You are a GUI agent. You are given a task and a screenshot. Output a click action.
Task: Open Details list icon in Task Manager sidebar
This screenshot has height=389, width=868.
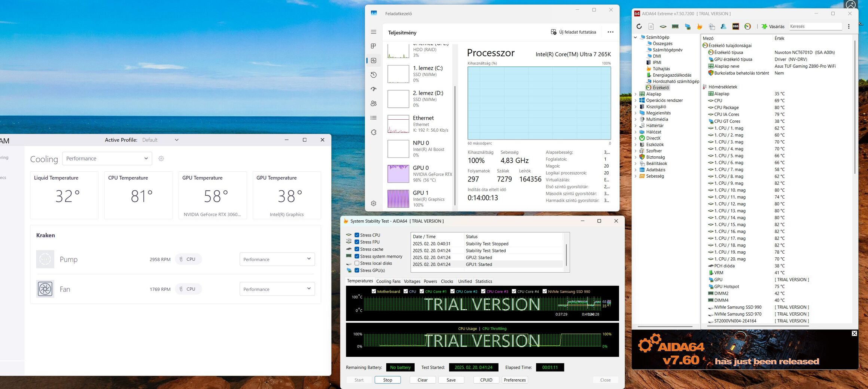pyautogui.click(x=374, y=118)
